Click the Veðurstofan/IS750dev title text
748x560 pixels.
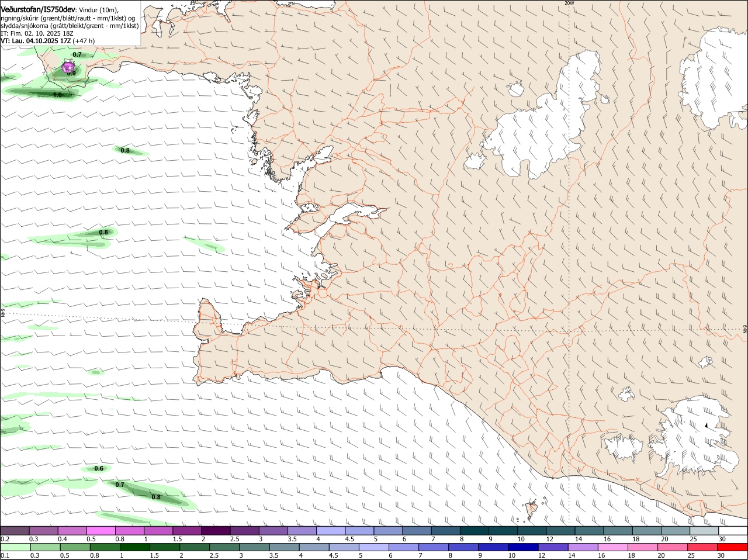[x=37, y=10]
